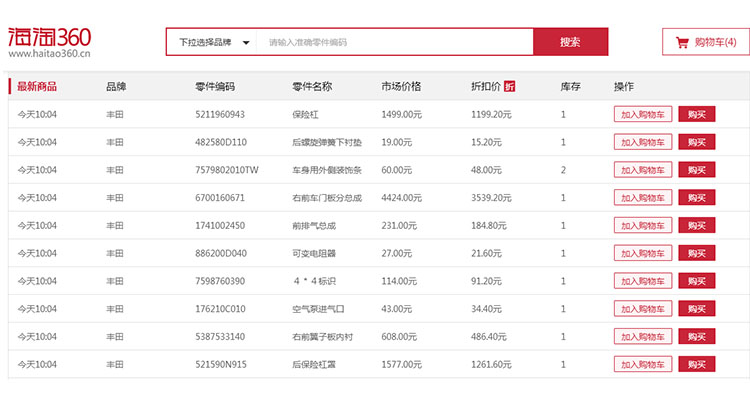Buy part 1741002450 now
Viewport: 750px width, 398px height.
click(696, 225)
